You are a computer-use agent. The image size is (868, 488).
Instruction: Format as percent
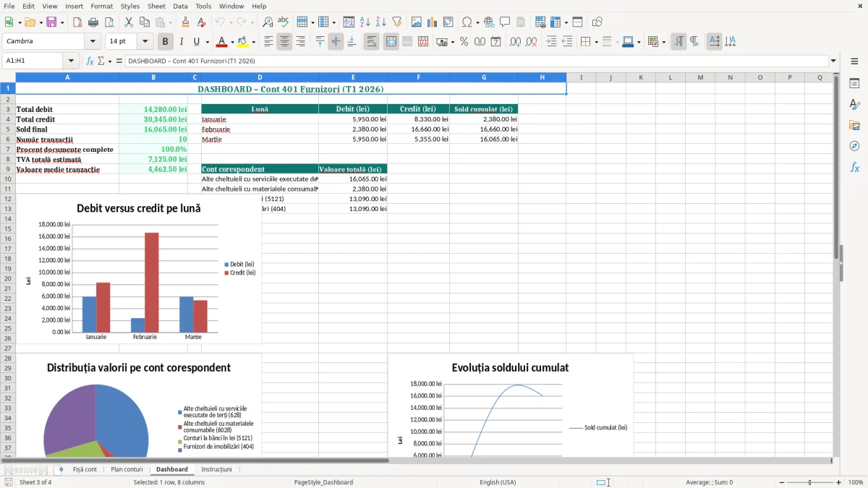[464, 42]
